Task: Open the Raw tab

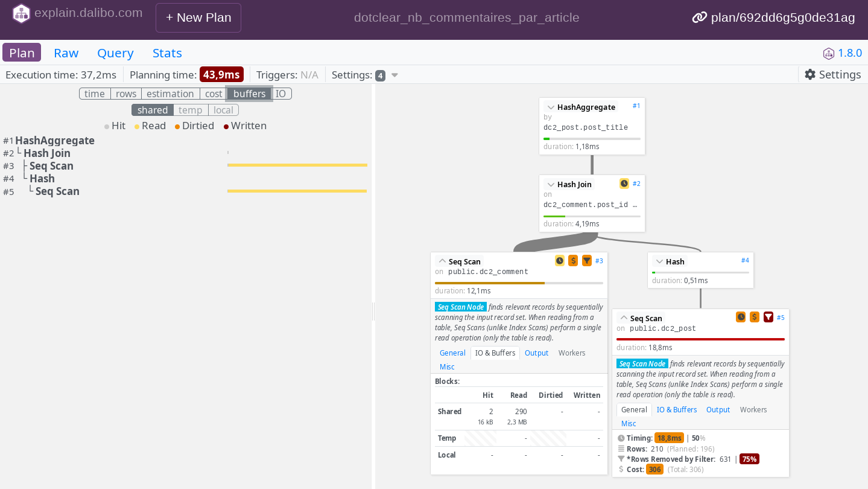Action: point(66,53)
